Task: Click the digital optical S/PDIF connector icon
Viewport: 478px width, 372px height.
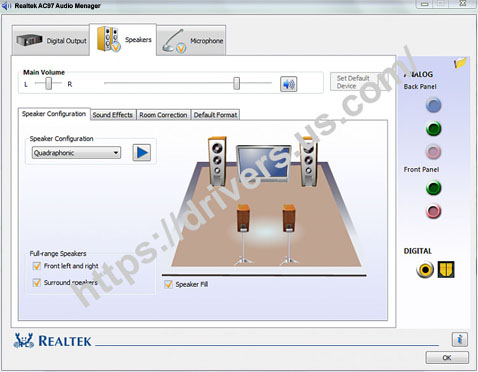Action: click(446, 269)
